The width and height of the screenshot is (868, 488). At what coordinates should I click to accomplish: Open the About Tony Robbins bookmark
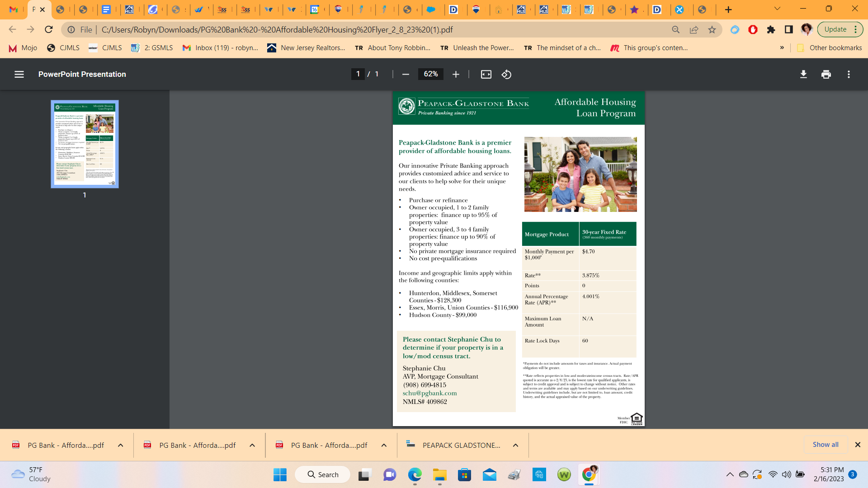(x=392, y=48)
